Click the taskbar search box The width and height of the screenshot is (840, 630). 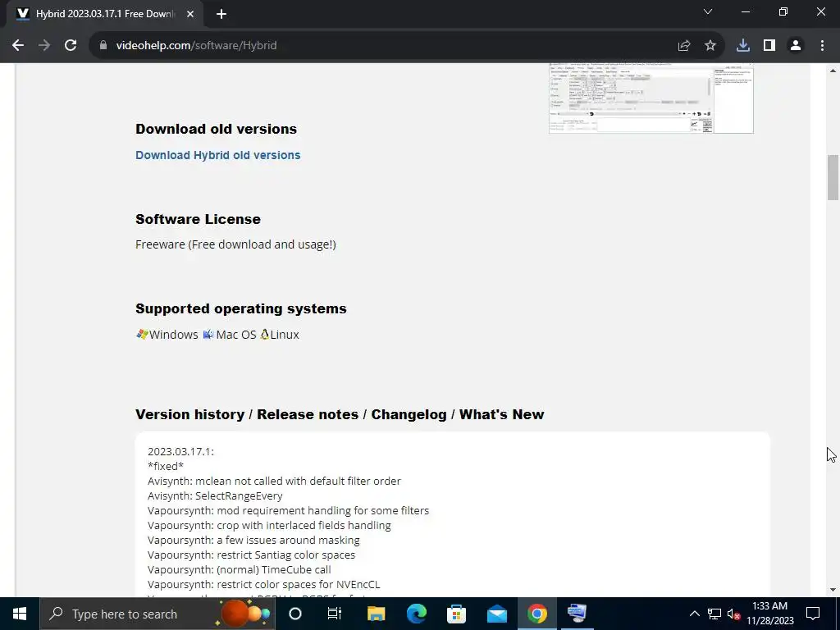pos(157,614)
